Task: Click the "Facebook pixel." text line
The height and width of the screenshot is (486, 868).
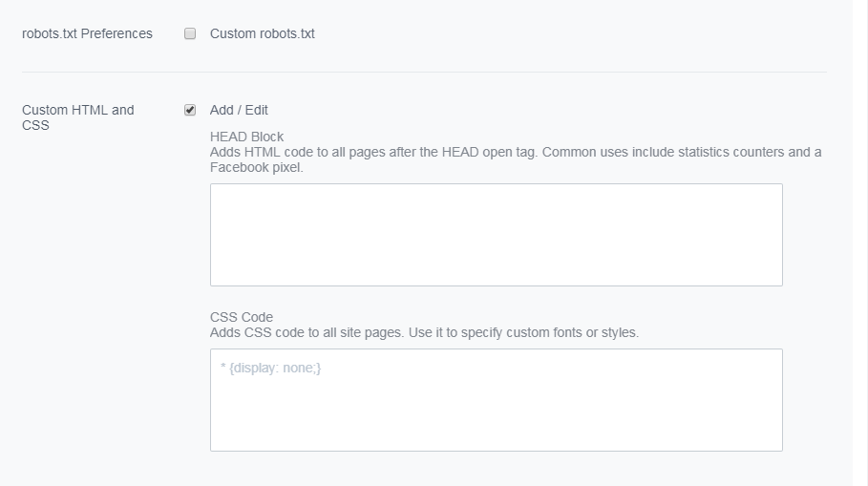Action: [256, 167]
